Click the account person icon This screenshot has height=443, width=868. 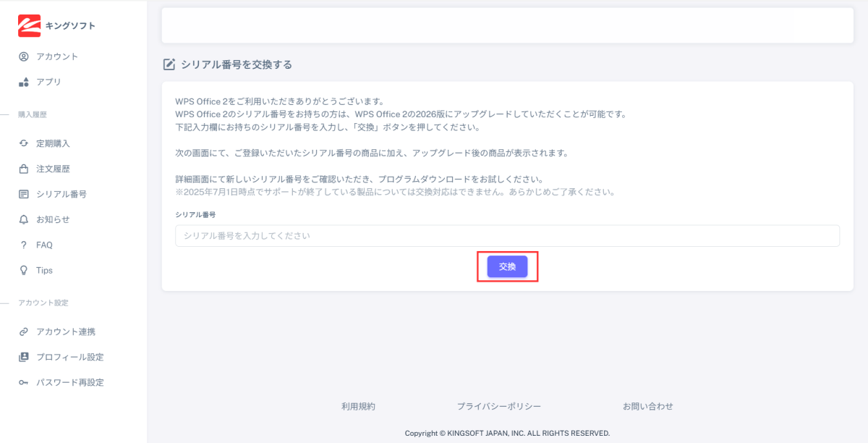(x=24, y=56)
